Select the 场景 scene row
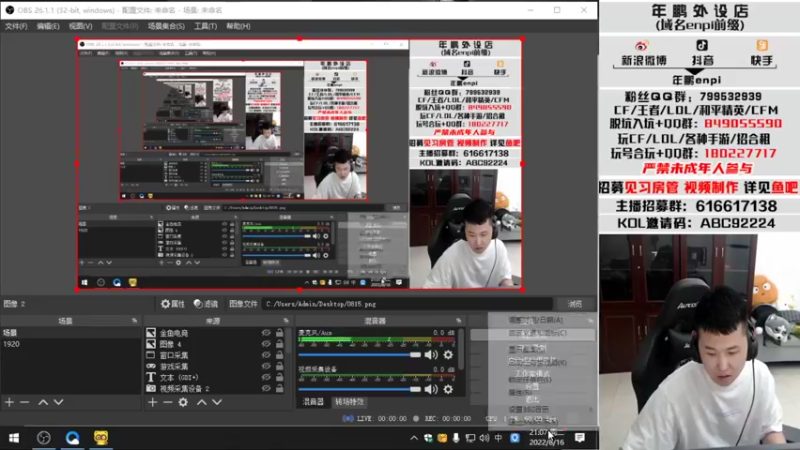This screenshot has height=450, width=800. 70,333
